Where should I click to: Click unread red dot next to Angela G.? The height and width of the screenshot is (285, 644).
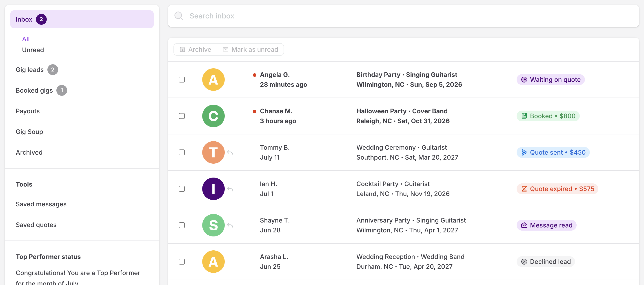(x=254, y=75)
